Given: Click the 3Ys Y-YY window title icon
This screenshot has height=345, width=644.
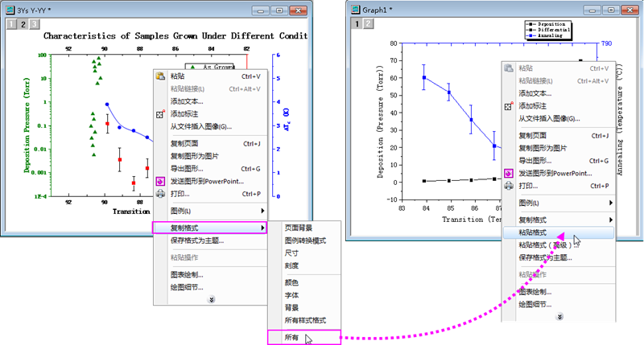Looking at the screenshot, I should point(10,10).
